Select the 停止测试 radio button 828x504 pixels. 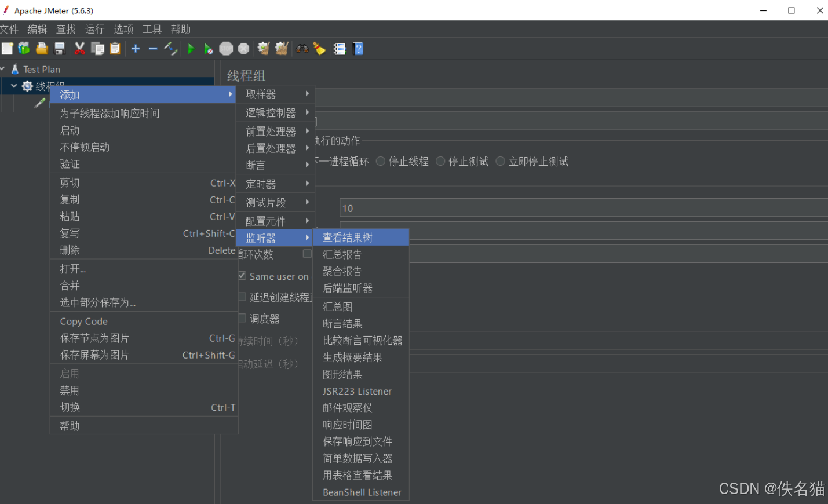pyautogui.click(x=440, y=161)
